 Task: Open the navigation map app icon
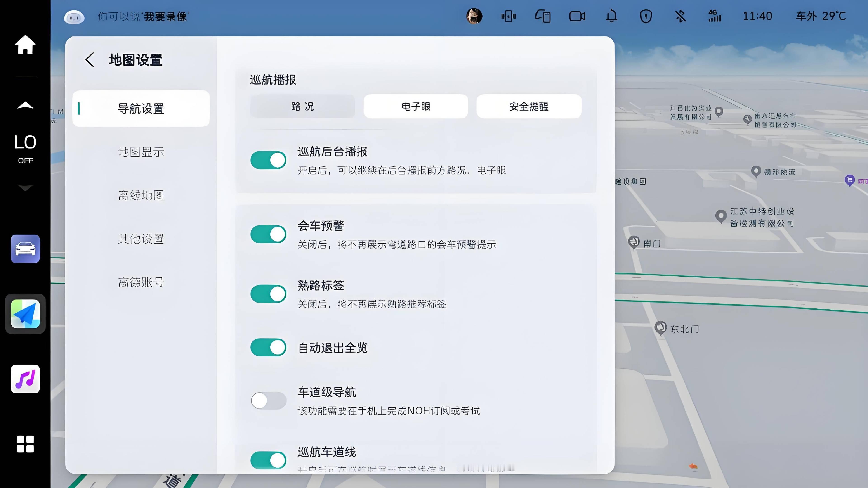[x=25, y=314]
